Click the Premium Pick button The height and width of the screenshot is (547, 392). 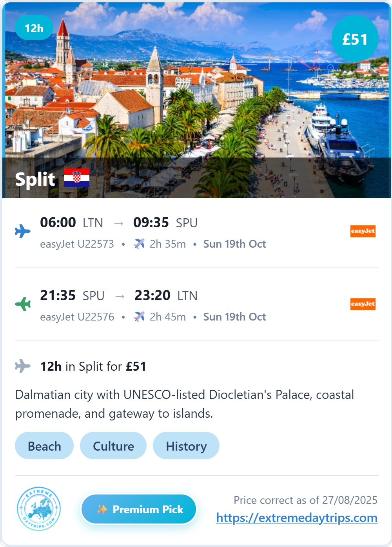pos(139,509)
